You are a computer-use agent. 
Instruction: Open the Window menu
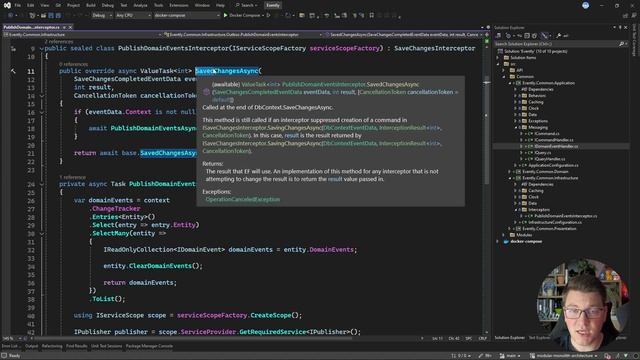tap(202, 5)
